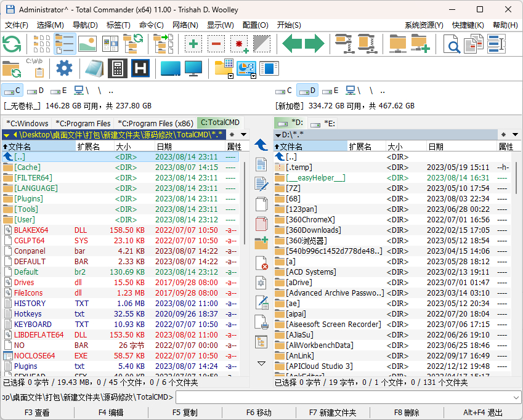Open the 文件(F) menu

17,25
